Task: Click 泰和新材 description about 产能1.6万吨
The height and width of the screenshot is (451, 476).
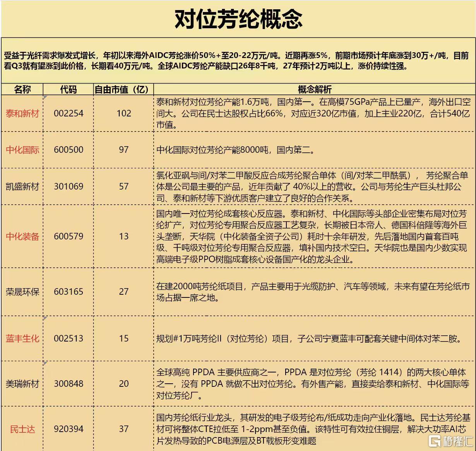Action: click(x=313, y=113)
